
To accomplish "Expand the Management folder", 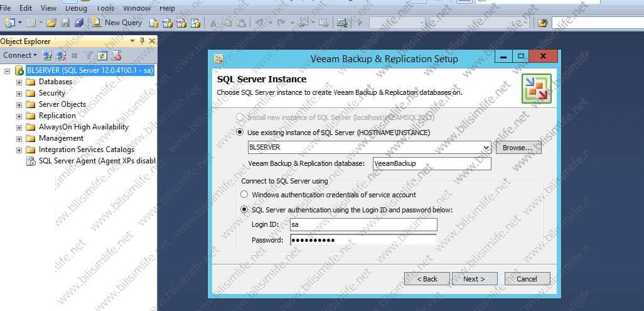I will click(x=19, y=139).
